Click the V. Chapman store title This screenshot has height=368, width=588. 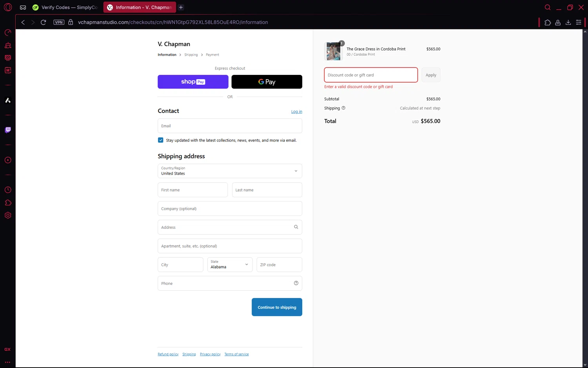[x=174, y=44]
